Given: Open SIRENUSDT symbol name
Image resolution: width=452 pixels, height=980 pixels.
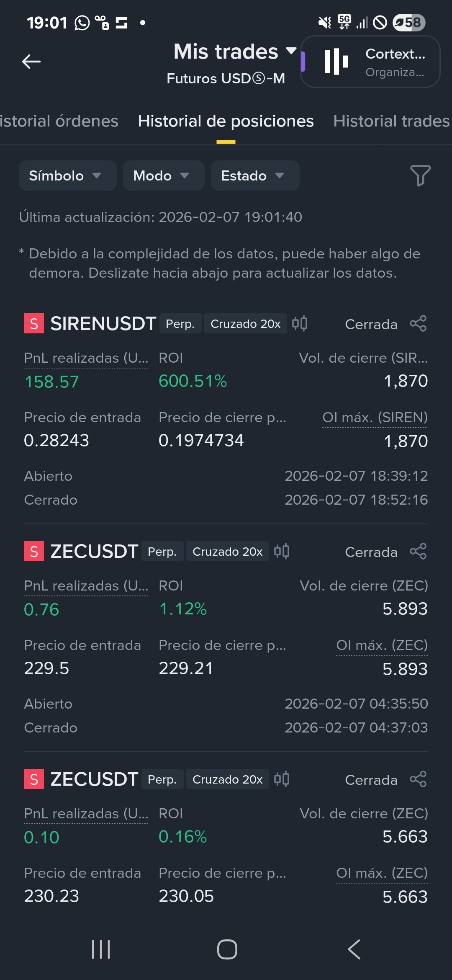Looking at the screenshot, I should [103, 324].
